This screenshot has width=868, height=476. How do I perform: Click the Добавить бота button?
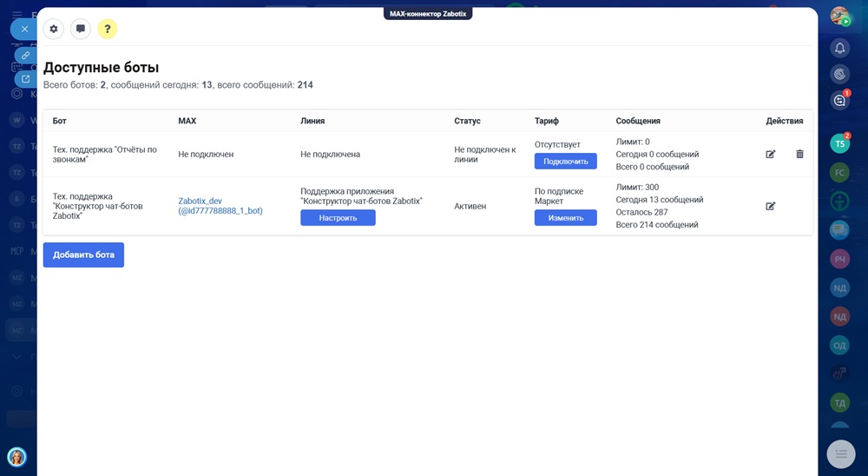pyautogui.click(x=83, y=255)
